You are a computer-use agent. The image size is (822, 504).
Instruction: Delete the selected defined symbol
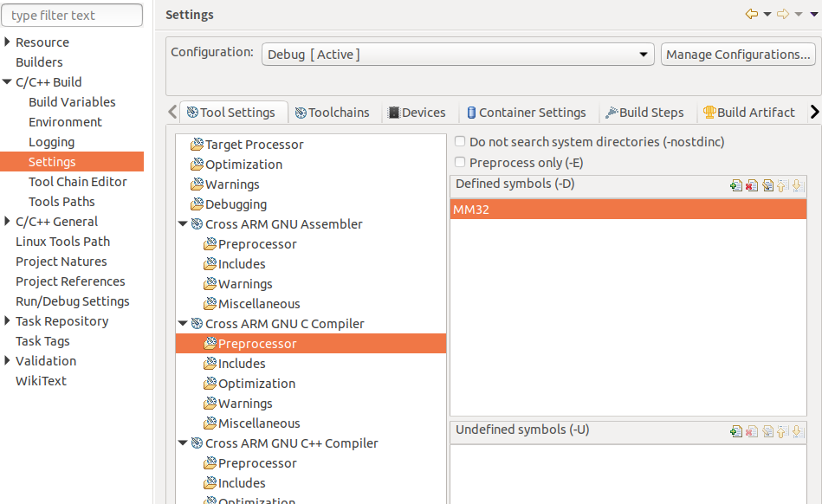point(752,185)
